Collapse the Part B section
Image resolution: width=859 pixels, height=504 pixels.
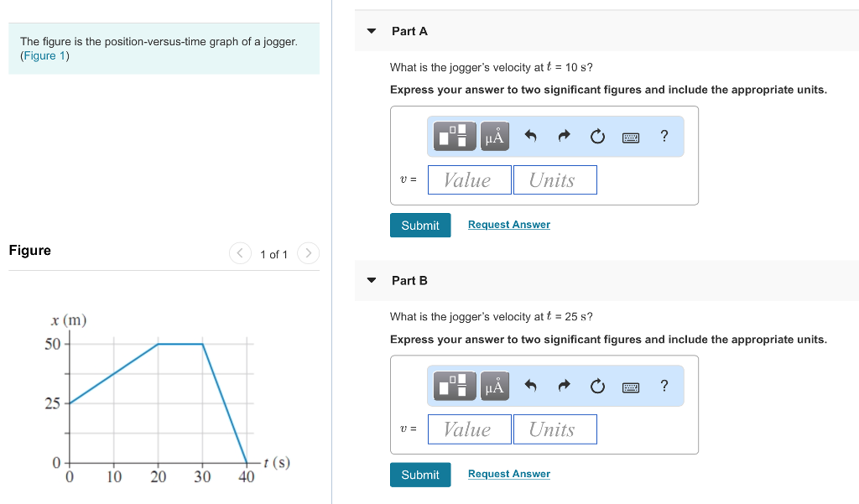[372, 280]
